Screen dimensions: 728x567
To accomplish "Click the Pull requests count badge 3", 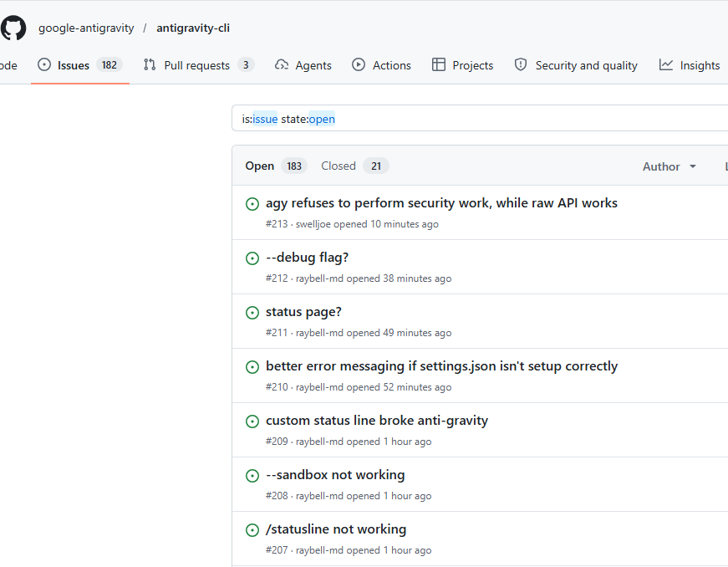I will (x=246, y=65).
